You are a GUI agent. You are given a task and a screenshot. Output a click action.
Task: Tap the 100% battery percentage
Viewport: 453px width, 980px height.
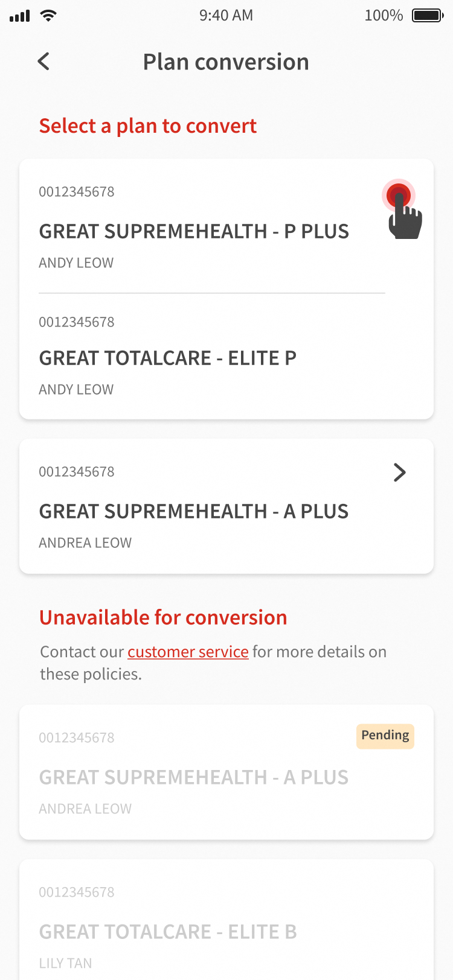pyautogui.click(x=384, y=16)
